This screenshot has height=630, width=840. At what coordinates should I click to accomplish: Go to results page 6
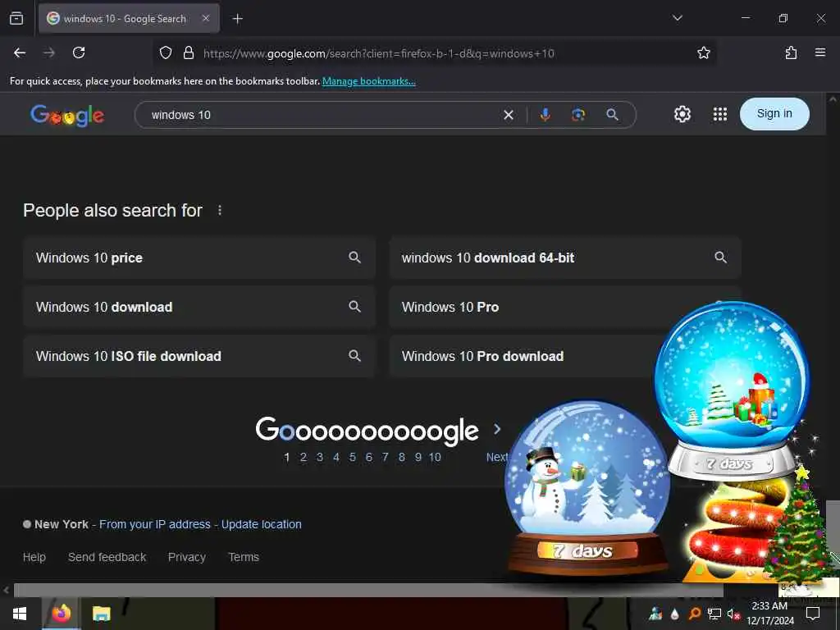(x=368, y=458)
